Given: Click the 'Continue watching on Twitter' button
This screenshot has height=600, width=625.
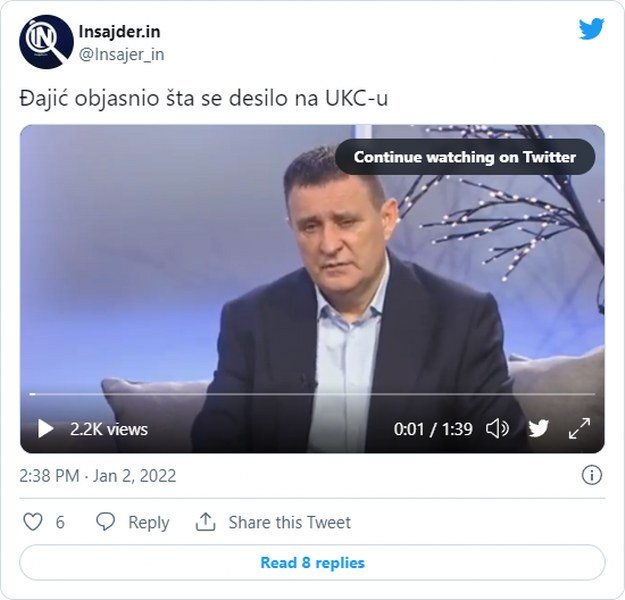Looking at the screenshot, I should (465, 157).
